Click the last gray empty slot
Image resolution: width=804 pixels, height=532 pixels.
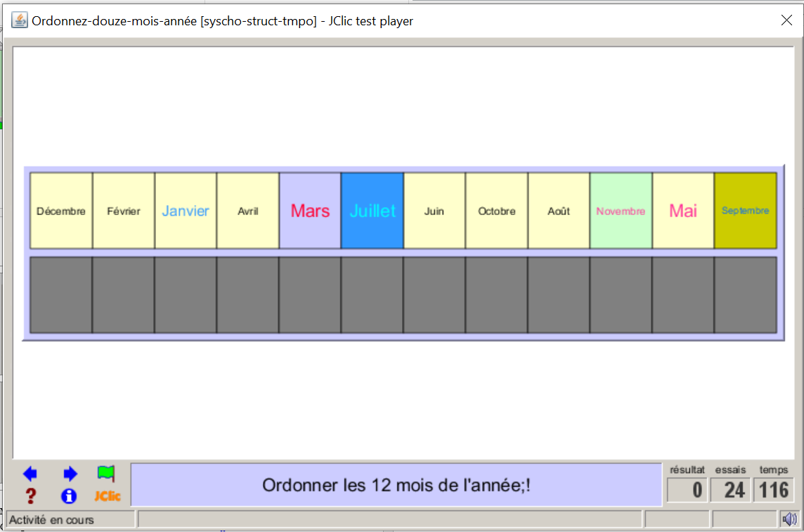[x=745, y=294]
